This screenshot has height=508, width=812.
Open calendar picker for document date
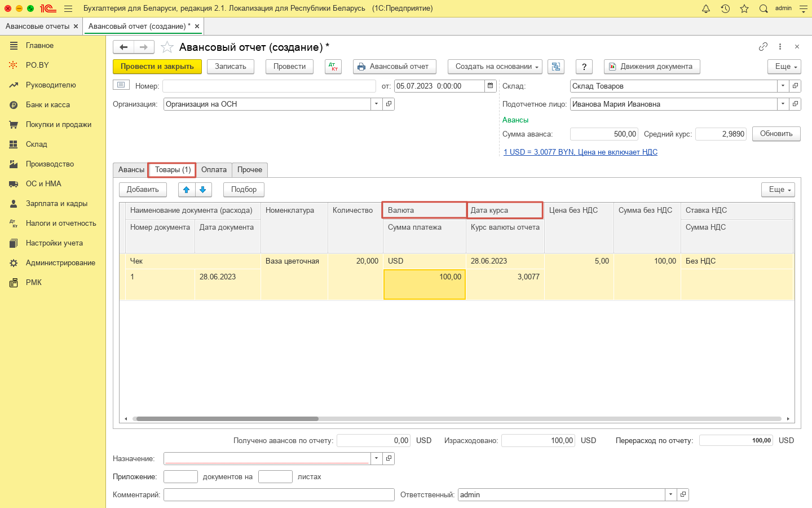pos(491,86)
